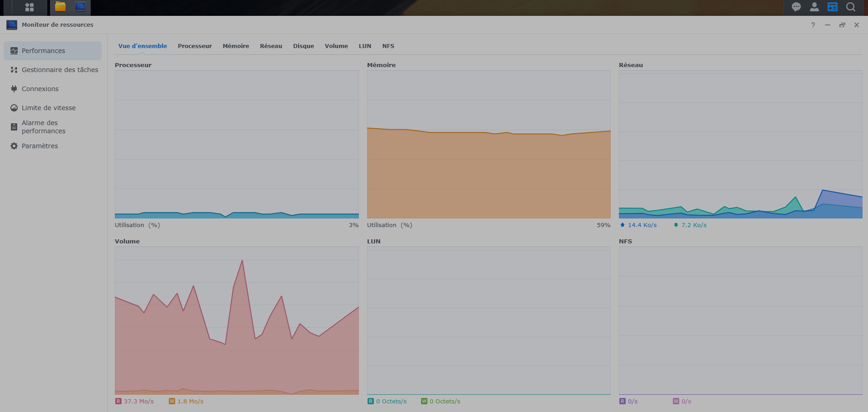Open the widgets panel icon
The image size is (868, 412).
click(x=832, y=7)
